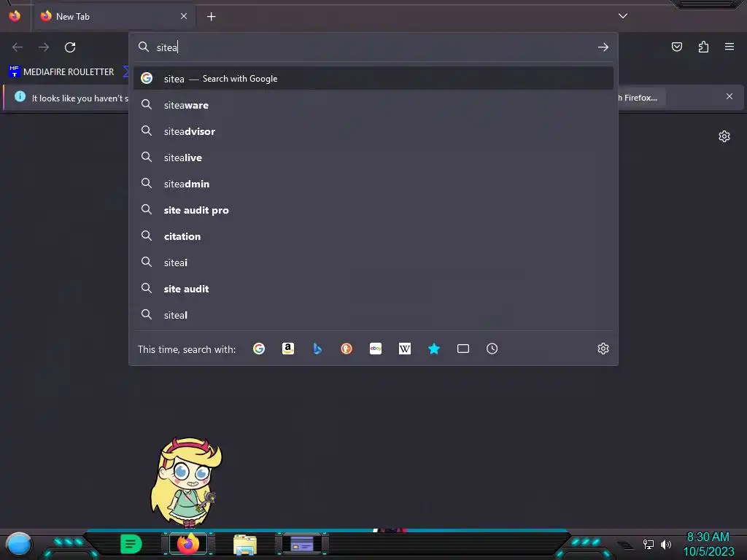
Task: Choose the siteadvisor suggestion
Action: click(x=373, y=131)
